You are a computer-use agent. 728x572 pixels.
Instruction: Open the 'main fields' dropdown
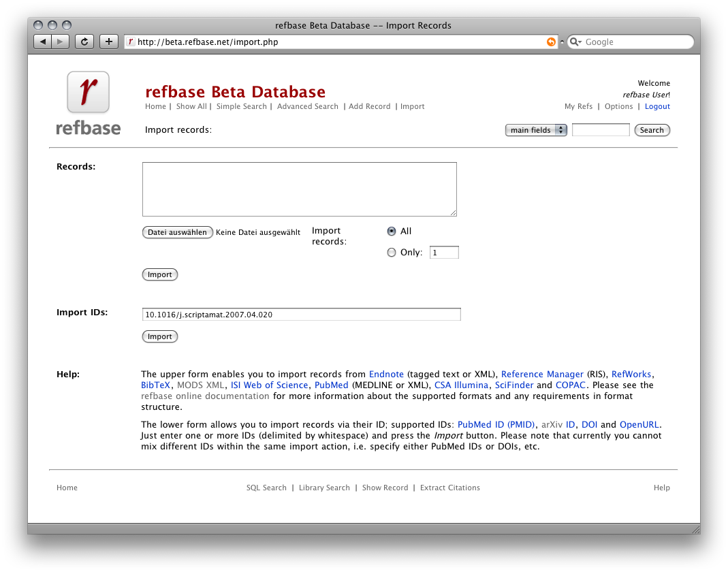pos(536,130)
